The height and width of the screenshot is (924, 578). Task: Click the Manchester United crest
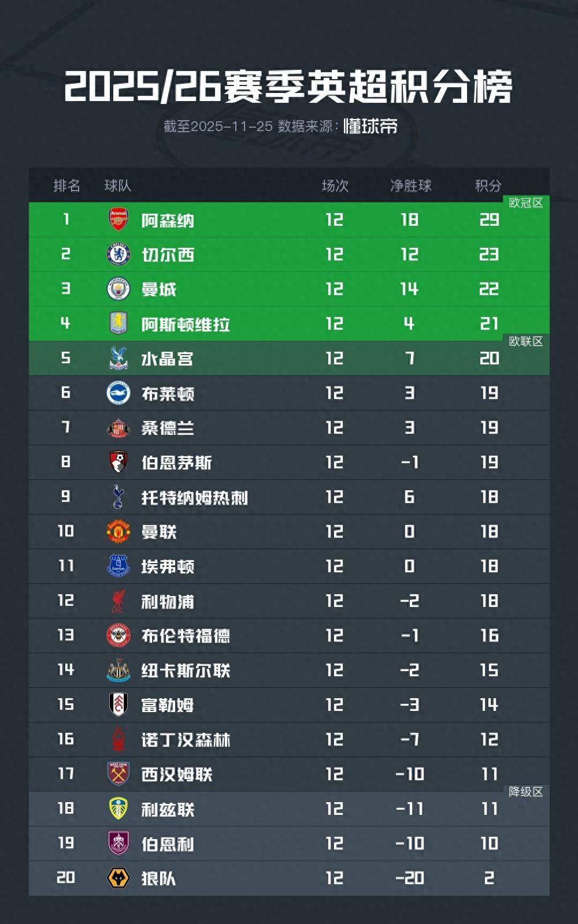click(118, 531)
